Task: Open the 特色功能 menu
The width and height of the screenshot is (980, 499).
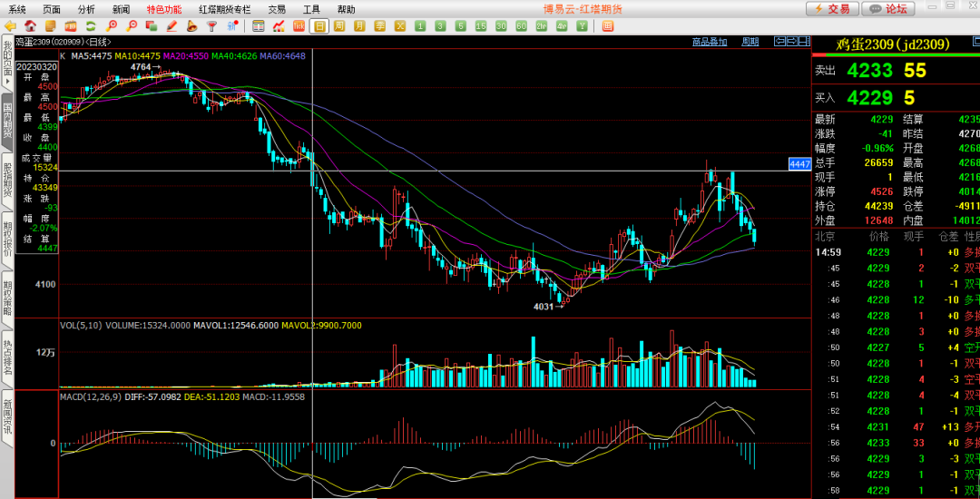Action: click(x=164, y=9)
